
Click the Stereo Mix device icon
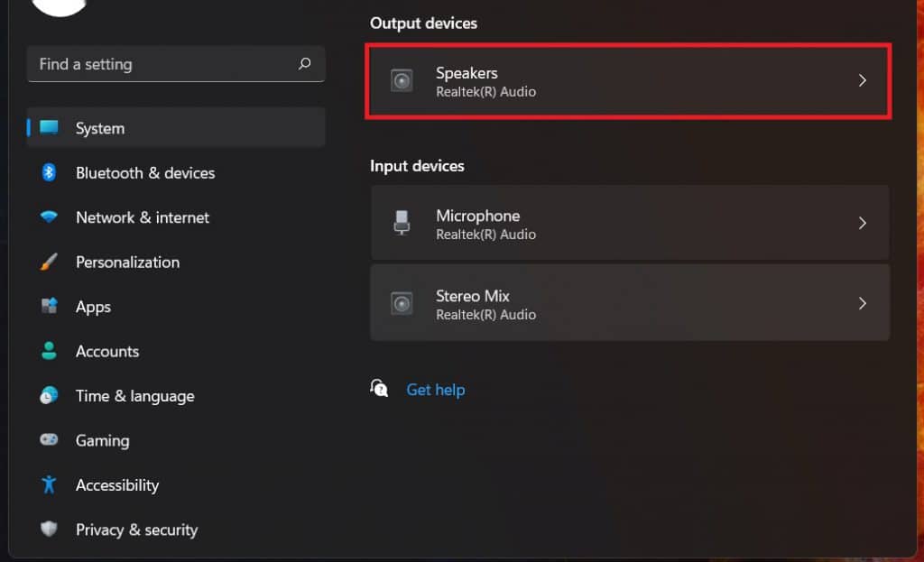click(402, 303)
